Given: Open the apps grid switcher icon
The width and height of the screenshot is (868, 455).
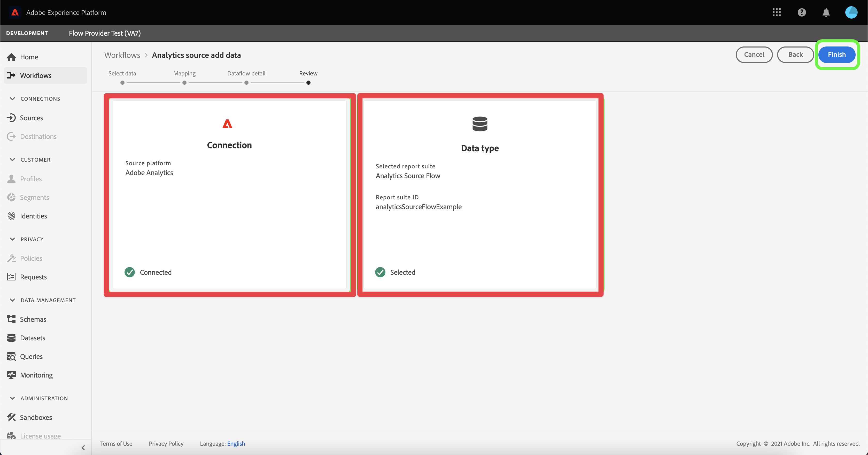Looking at the screenshot, I should coord(776,12).
